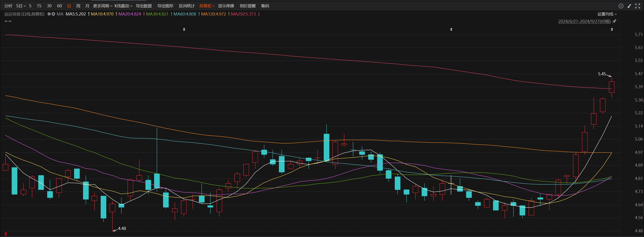Click the middle up-down arrow marker above chart
Image resolution: width=644 pixels, height=237 pixels.
(451, 29)
